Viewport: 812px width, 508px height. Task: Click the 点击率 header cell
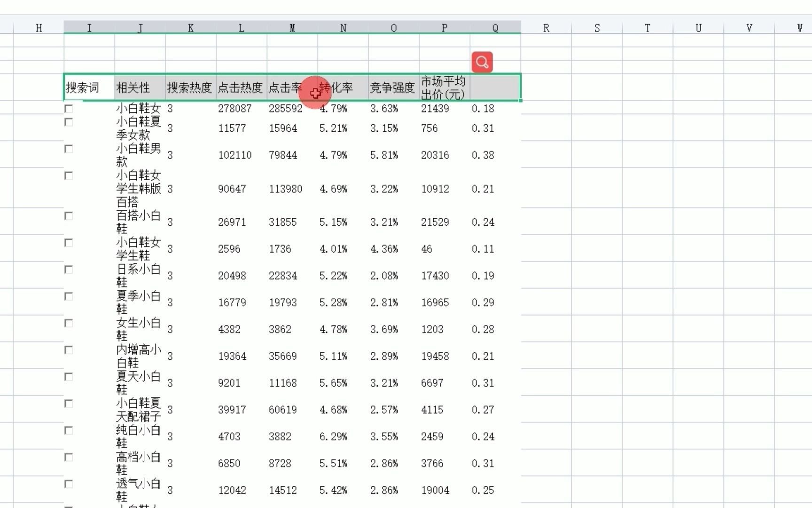tap(292, 87)
